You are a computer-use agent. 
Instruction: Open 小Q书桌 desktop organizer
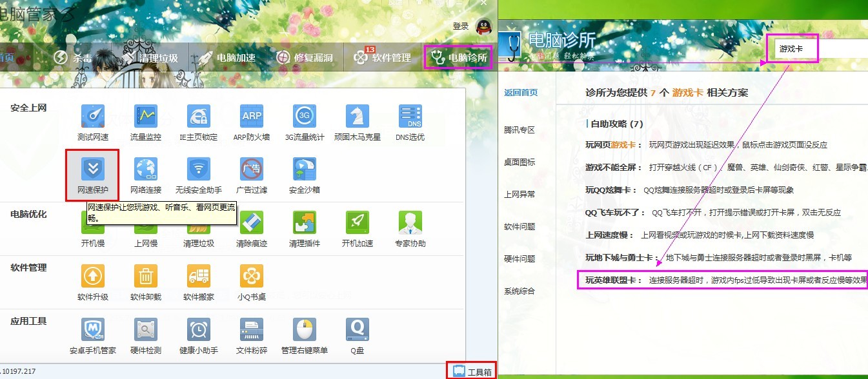[x=252, y=283]
